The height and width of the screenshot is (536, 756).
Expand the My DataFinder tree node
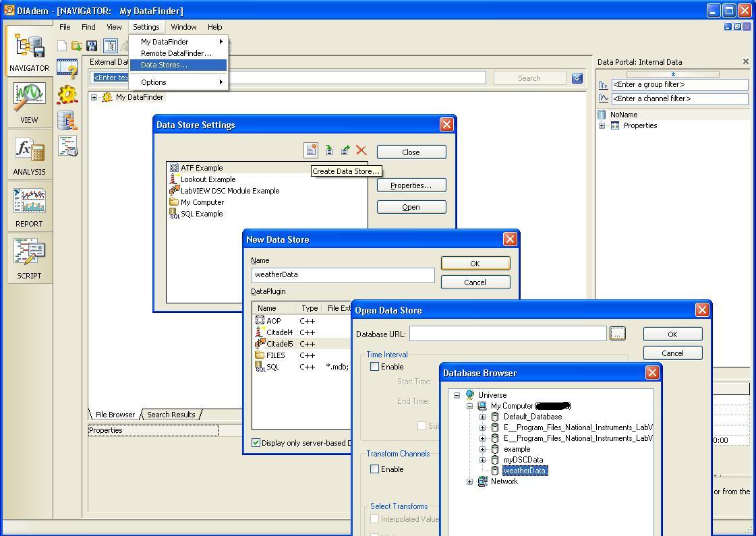(x=94, y=97)
